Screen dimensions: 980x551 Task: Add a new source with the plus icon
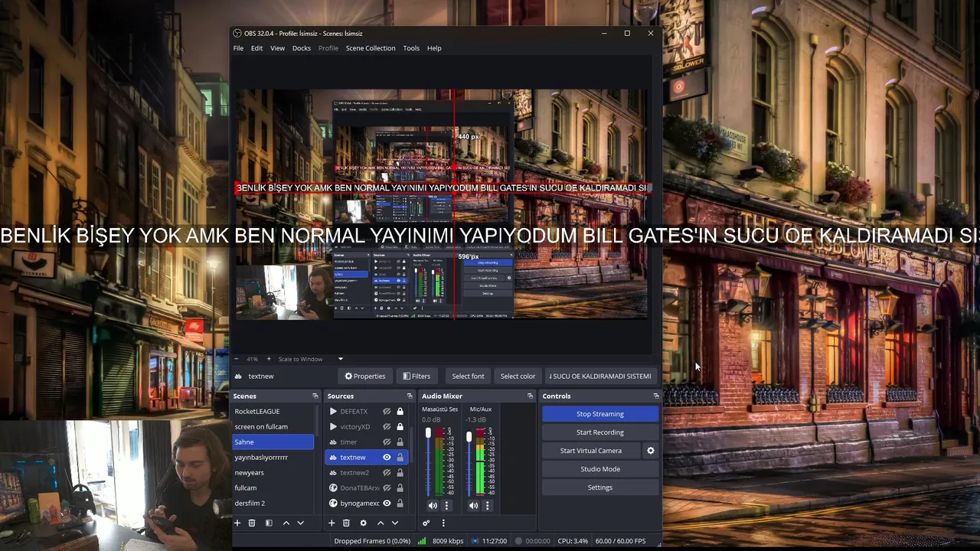click(x=332, y=523)
